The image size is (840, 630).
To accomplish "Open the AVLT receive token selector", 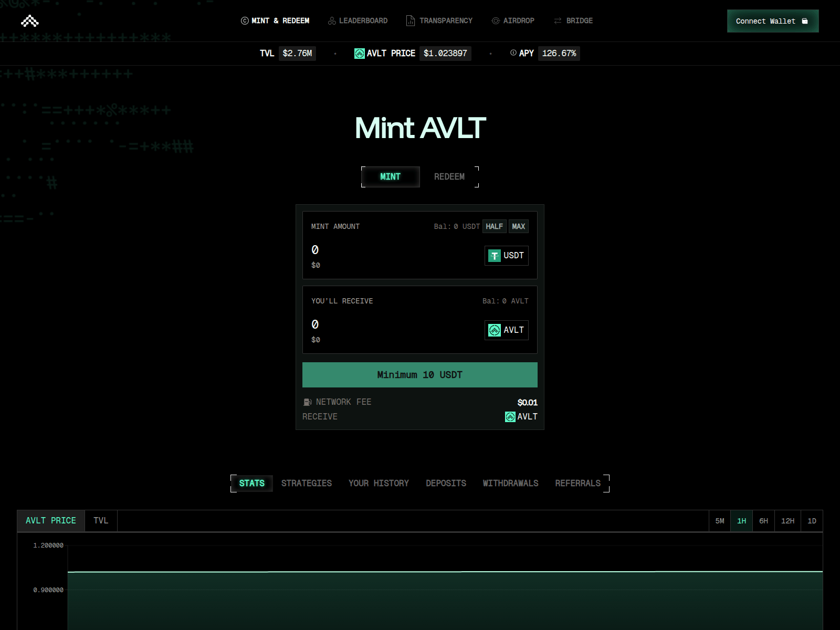I will point(507,330).
